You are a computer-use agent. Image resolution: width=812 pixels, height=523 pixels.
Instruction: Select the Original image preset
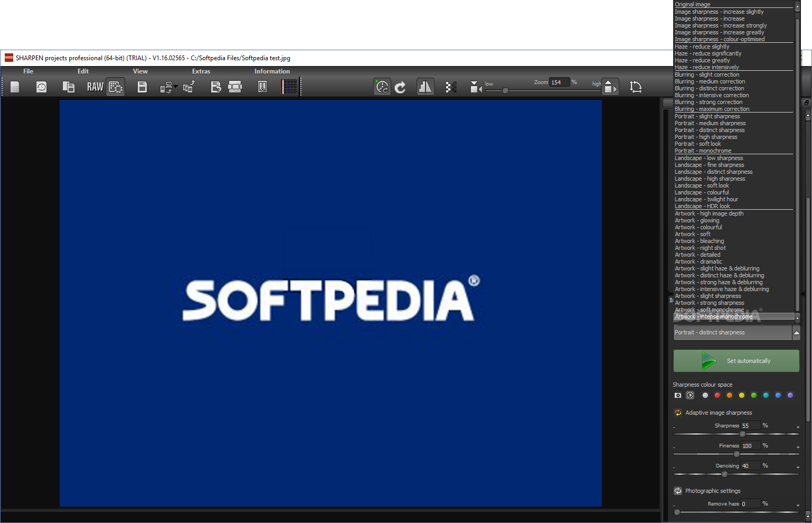click(733, 4)
